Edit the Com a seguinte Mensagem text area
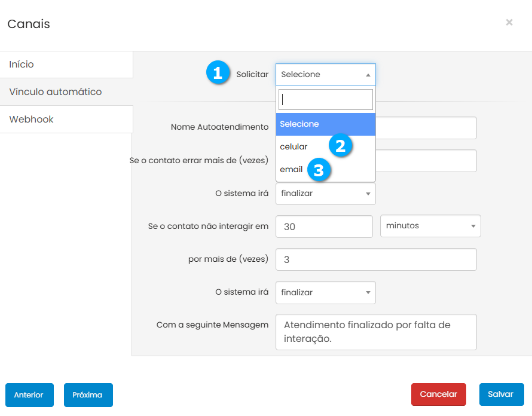 click(376, 332)
